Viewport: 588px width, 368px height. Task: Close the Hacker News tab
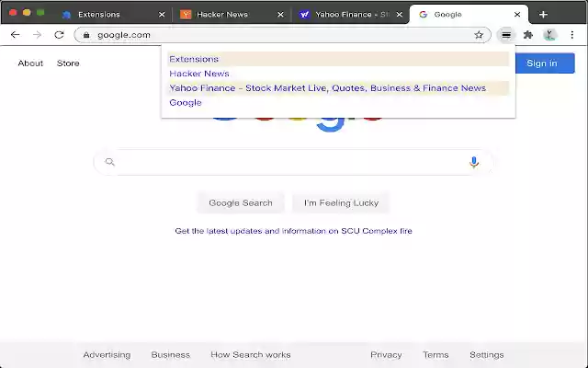tap(280, 15)
